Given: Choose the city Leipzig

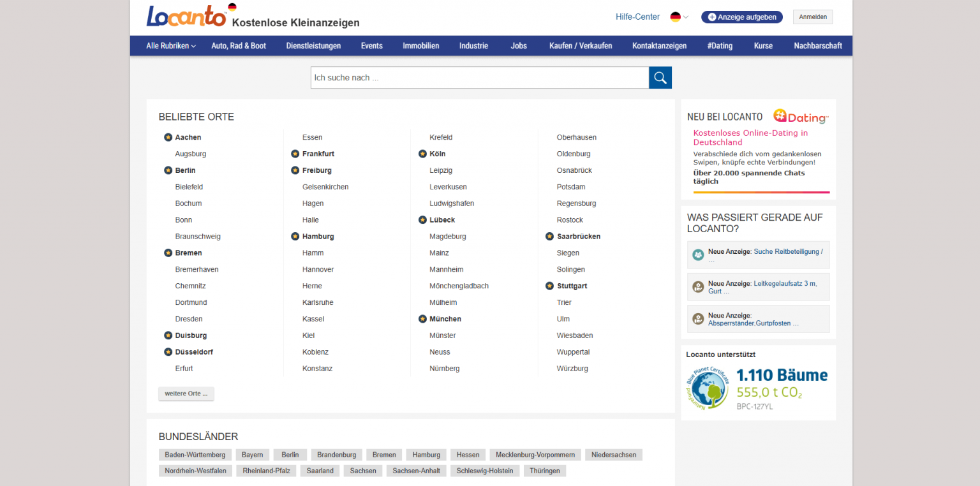Looking at the screenshot, I should pyautogui.click(x=441, y=170).
